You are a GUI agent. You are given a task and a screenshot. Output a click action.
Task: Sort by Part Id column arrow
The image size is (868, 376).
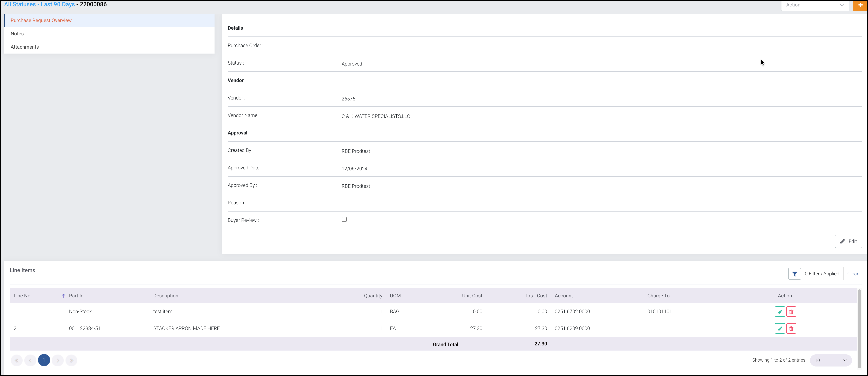63,296
